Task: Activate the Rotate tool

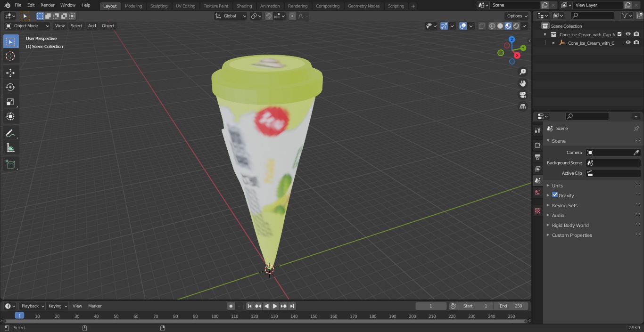Action: pyautogui.click(x=10, y=87)
